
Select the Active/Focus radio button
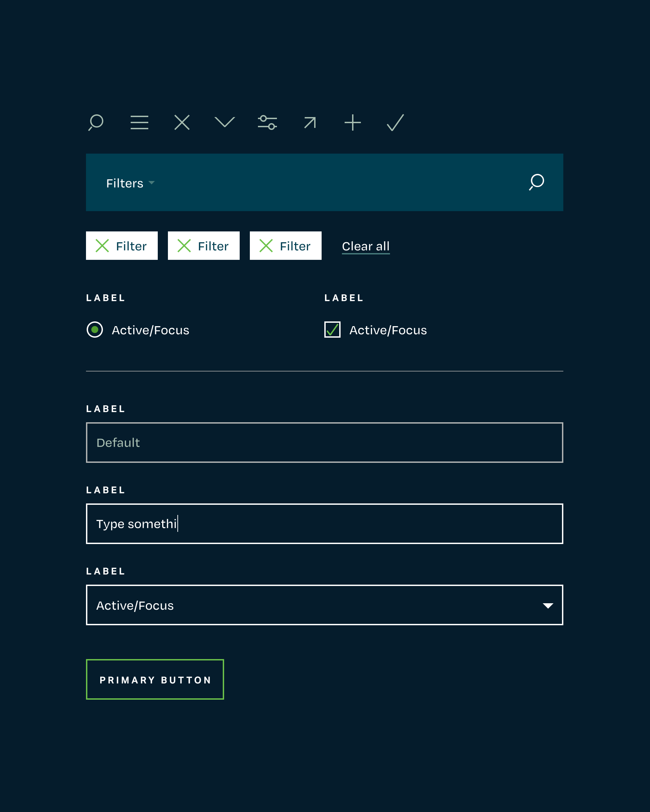point(94,330)
